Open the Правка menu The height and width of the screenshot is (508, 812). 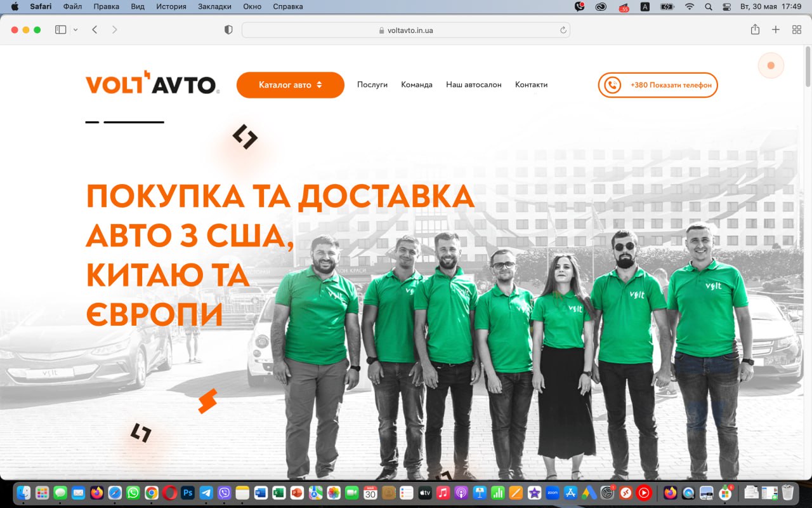pyautogui.click(x=106, y=6)
